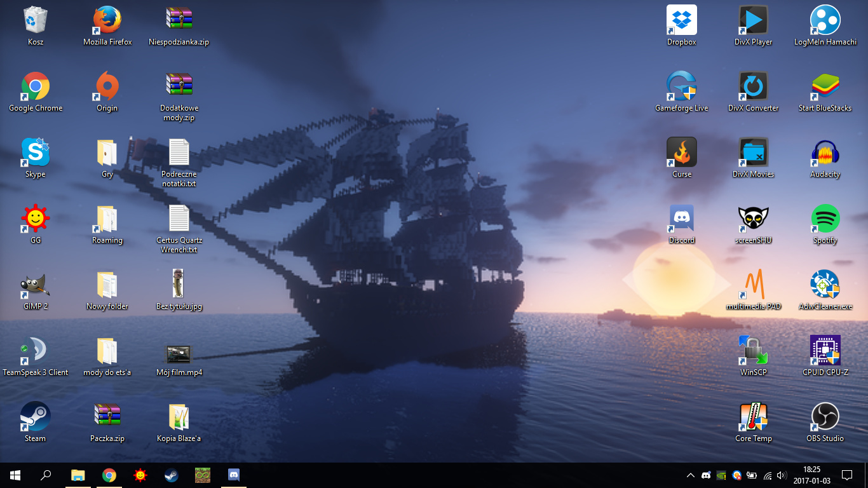Click the Core Temp desktop icon
The image size is (868, 488).
click(753, 417)
